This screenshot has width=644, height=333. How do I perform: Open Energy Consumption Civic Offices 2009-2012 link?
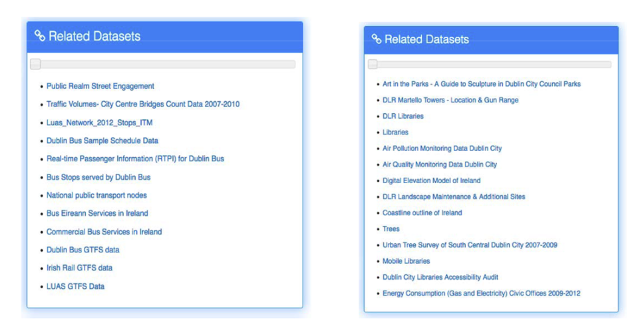pyautogui.click(x=482, y=294)
